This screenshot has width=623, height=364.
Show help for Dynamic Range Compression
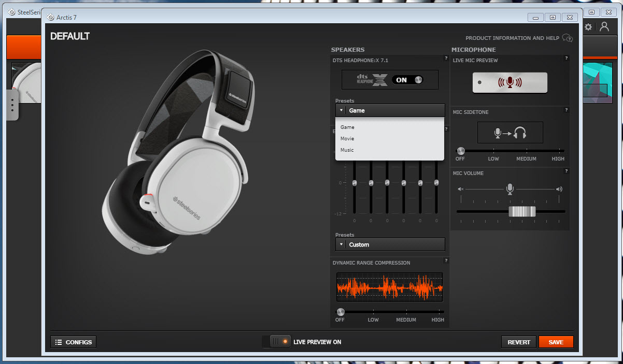pyautogui.click(x=446, y=260)
